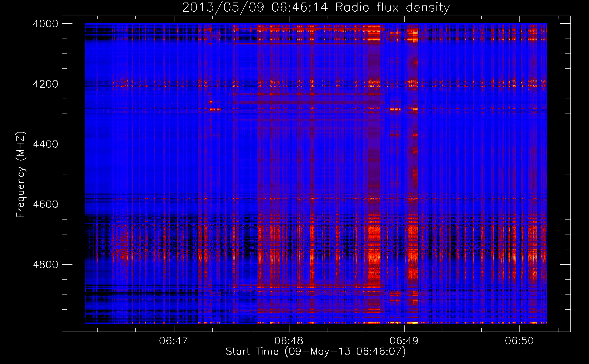Click the 4800 frequency tick label

[x=46, y=264]
